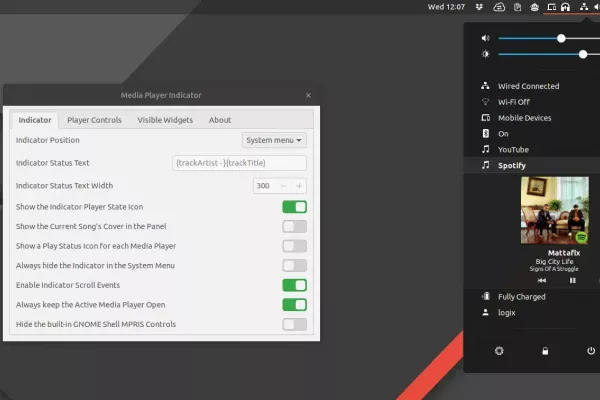Switch to the Player Controls tab

click(x=94, y=120)
